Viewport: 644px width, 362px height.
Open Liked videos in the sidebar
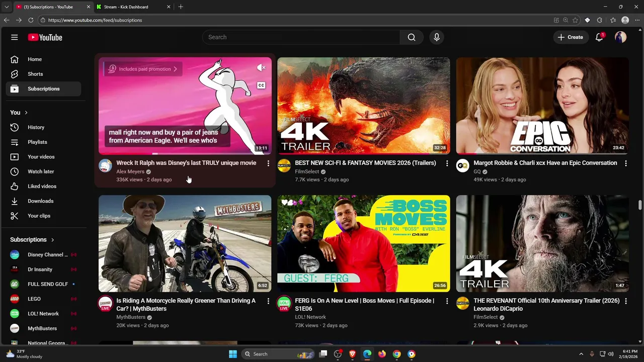(43, 186)
